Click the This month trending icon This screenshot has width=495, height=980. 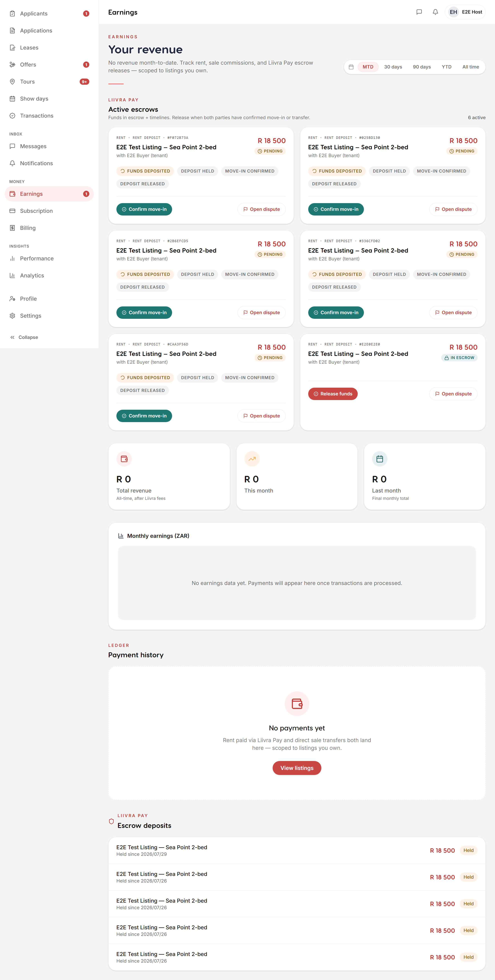click(252, 459)
